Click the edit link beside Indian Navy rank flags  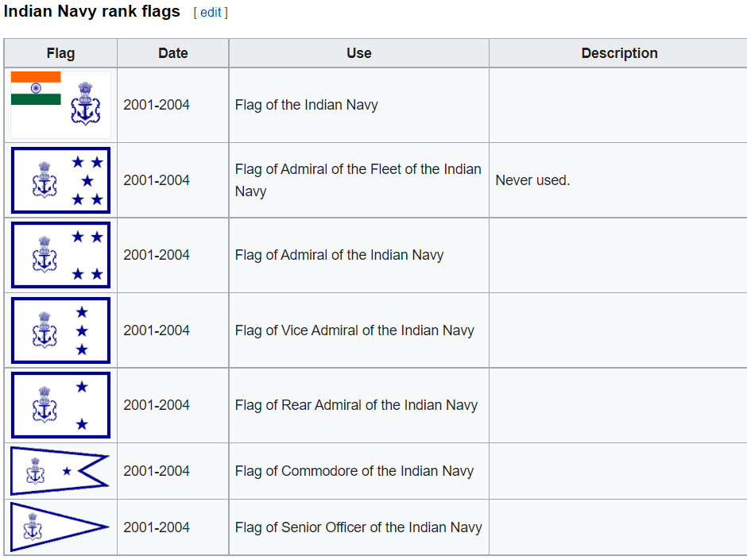[x=211, y=13]
